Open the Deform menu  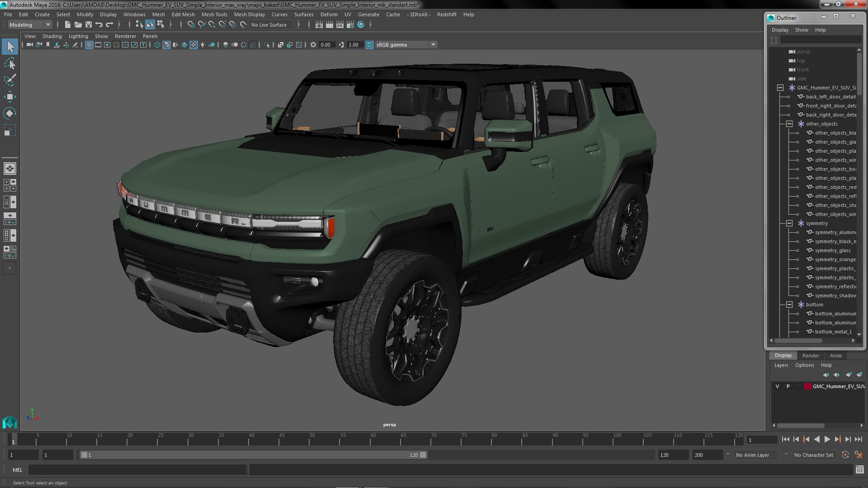click(329, 14)
